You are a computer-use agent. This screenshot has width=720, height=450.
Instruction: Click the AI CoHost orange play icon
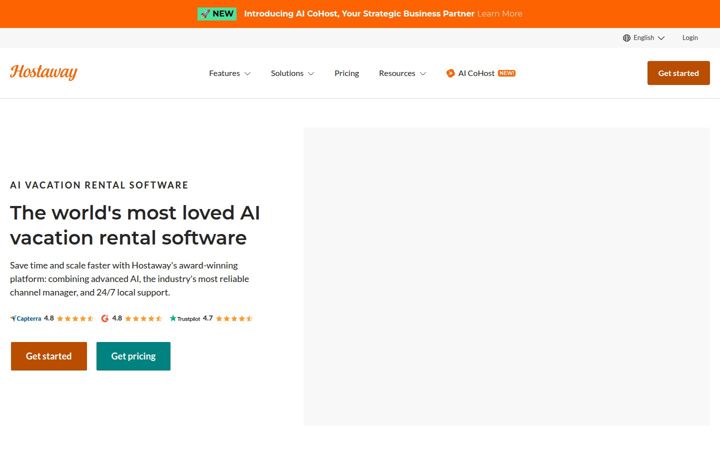(x=450, y=73)
